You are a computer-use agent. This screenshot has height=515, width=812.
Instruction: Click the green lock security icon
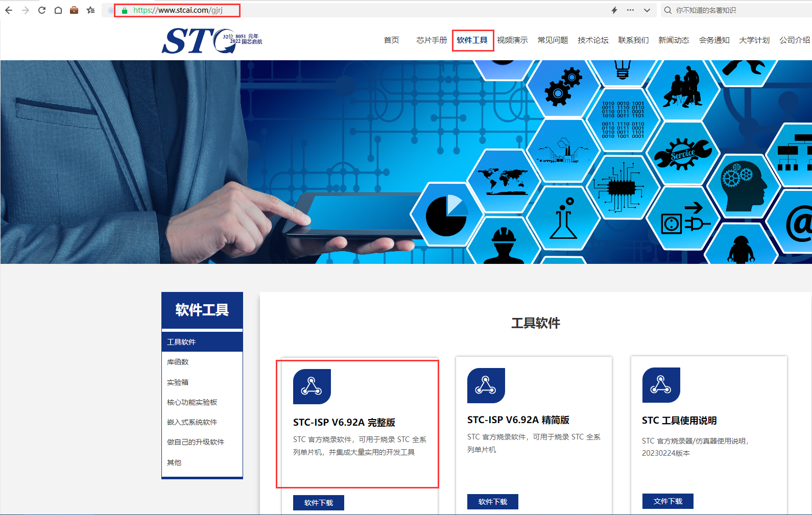point(124,10)
